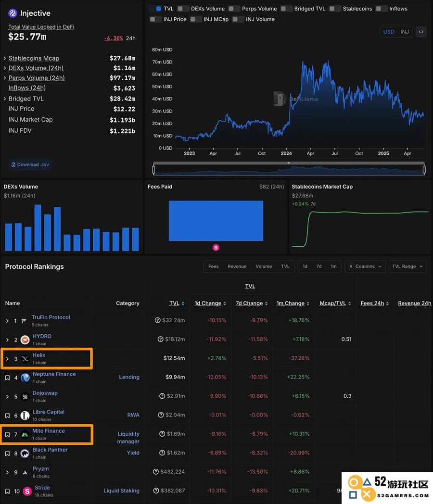
Task: Open the TVL Range dropdown
Action: [408, 266]
